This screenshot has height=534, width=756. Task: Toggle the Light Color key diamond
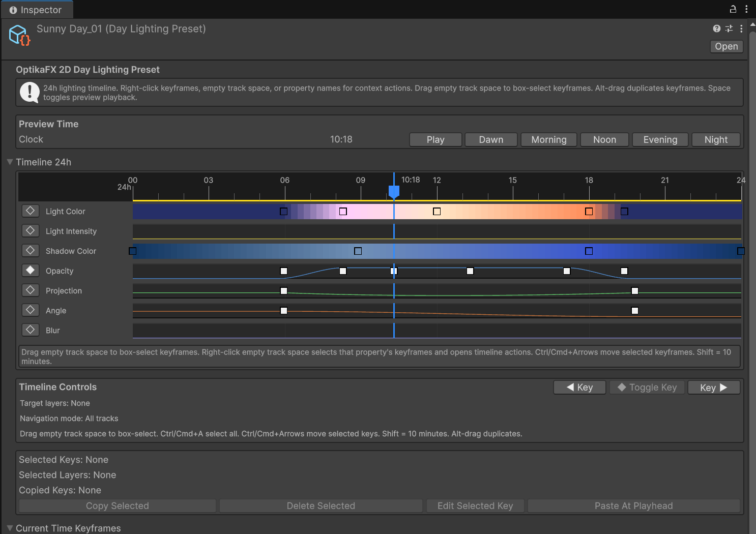[x=31, y=211]
